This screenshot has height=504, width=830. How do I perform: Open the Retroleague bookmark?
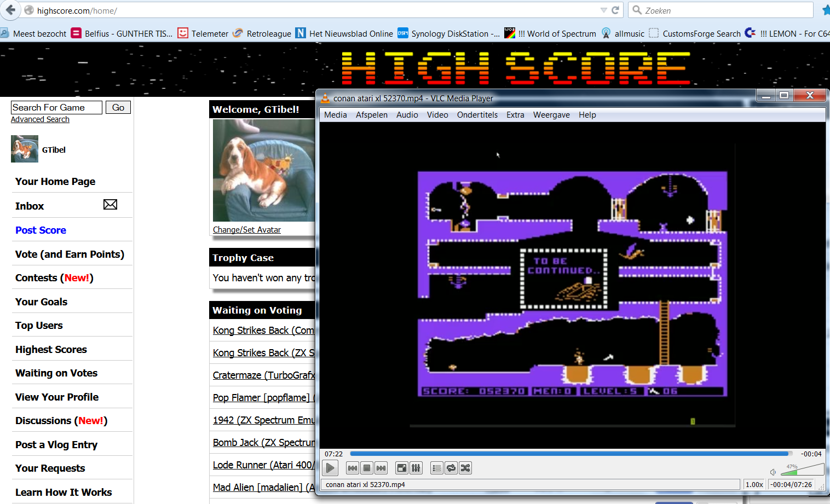tap(262, 33)
